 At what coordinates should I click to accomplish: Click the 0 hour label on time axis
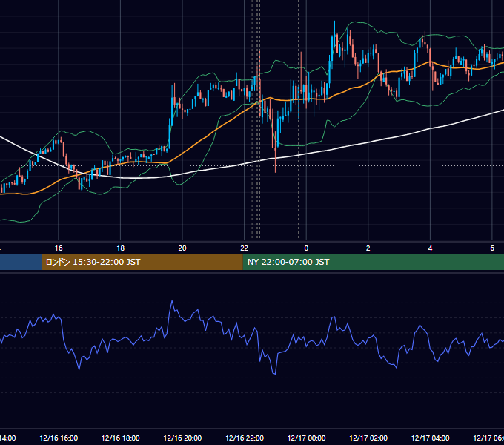click(306, 248)
